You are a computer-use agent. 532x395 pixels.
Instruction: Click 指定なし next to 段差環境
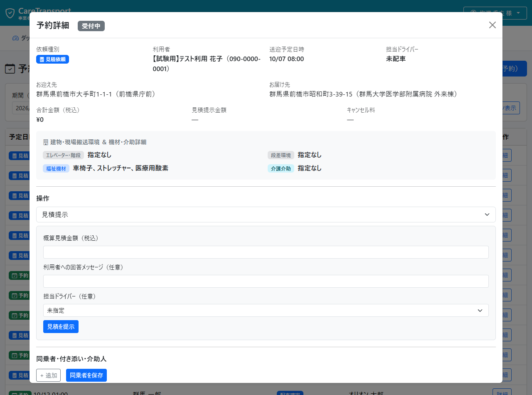[310, 155]
